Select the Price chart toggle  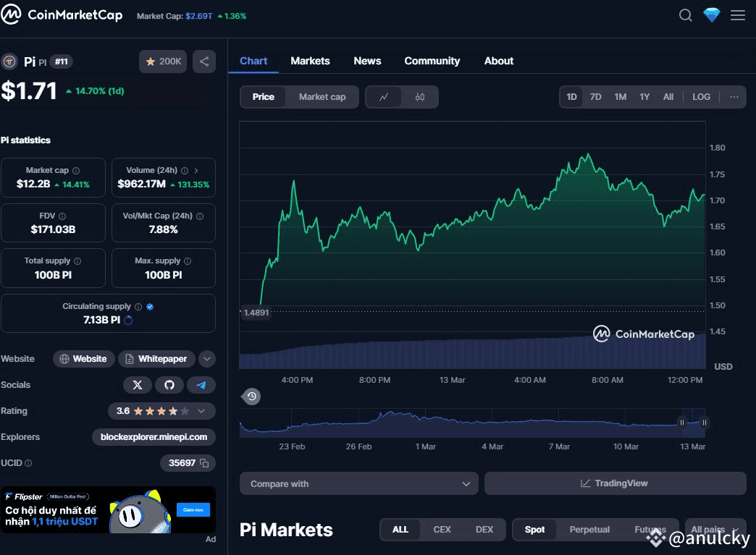pos(264,97)
